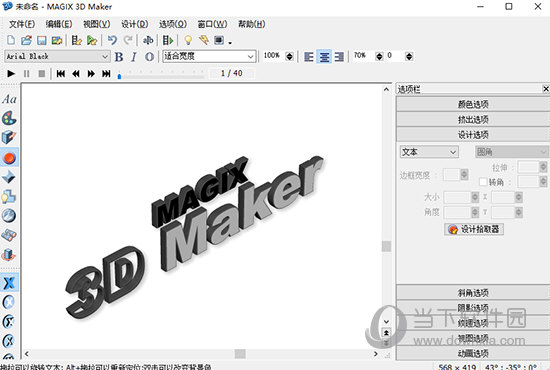Image resolution: width=550 pixels, height=370 pixels.
Task: Open the Arial Black font dropdown
Action: tap(105, 56)
